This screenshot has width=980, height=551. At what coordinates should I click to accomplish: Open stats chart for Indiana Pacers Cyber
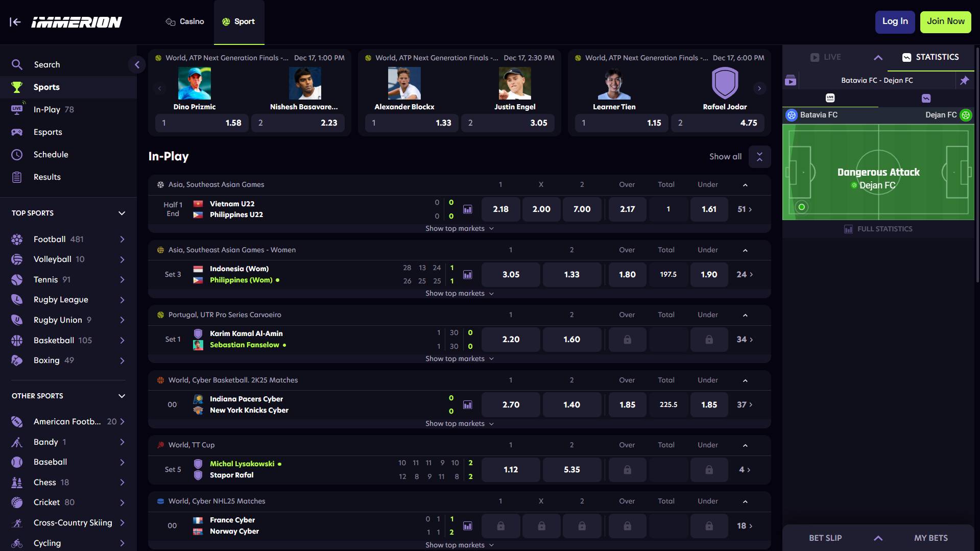coord(467,405)
